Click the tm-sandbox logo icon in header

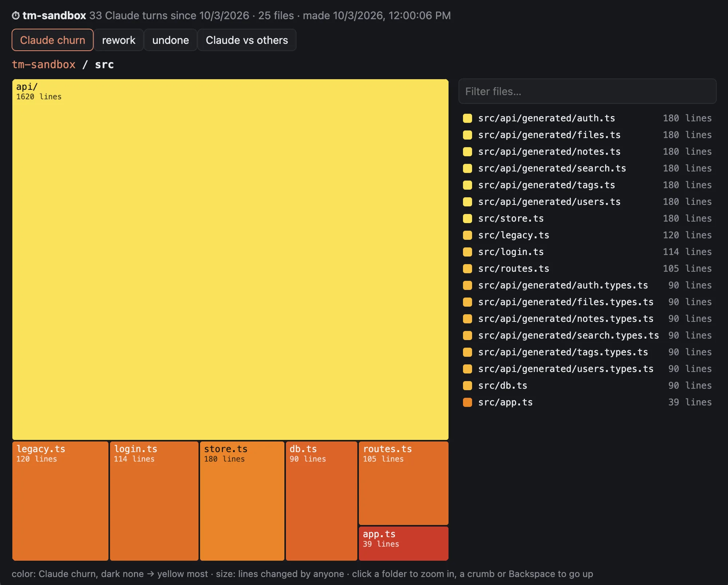pos(16,16)
